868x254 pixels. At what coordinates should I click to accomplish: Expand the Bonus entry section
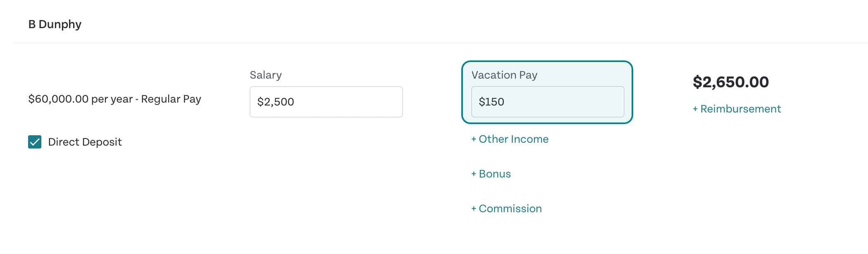click(x=491, y=174)
